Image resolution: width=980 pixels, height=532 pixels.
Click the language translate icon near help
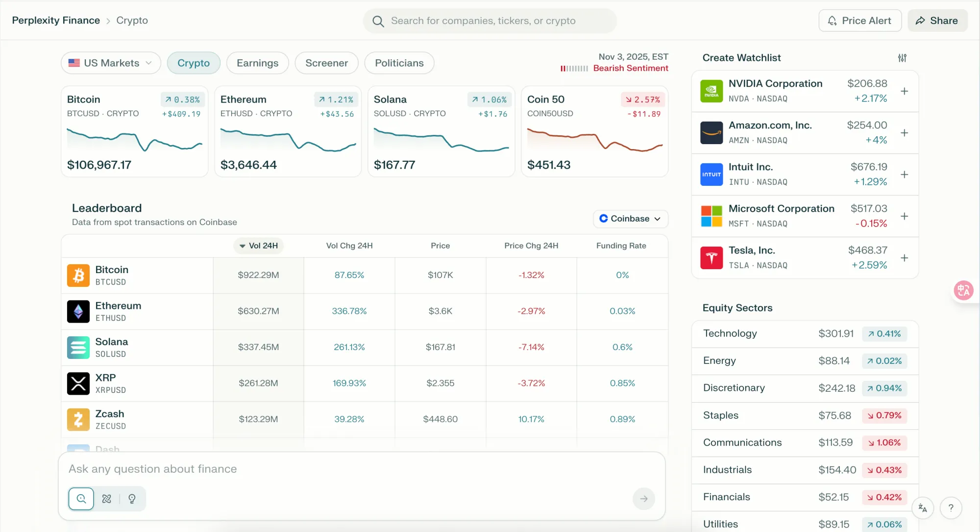point(923,508)
